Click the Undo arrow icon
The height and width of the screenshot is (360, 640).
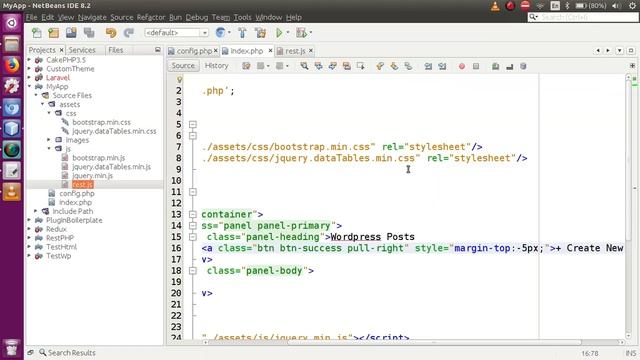click(111, 33)
